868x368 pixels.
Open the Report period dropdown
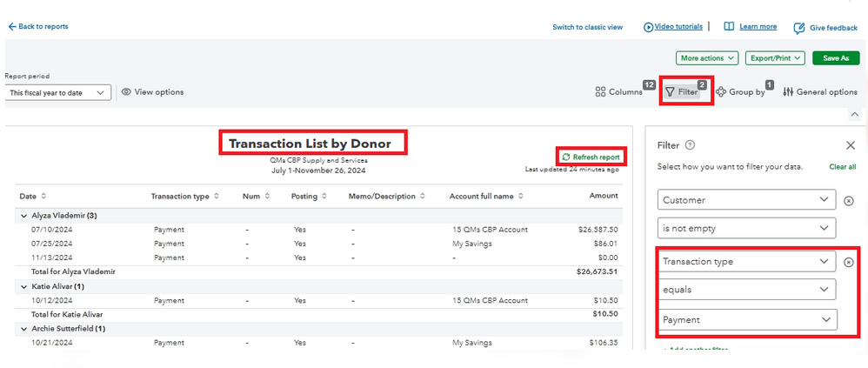[57, 92]
